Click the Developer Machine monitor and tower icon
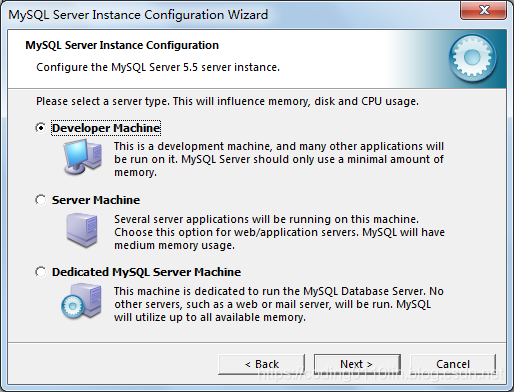514x392 pixels. pos(83,157)
